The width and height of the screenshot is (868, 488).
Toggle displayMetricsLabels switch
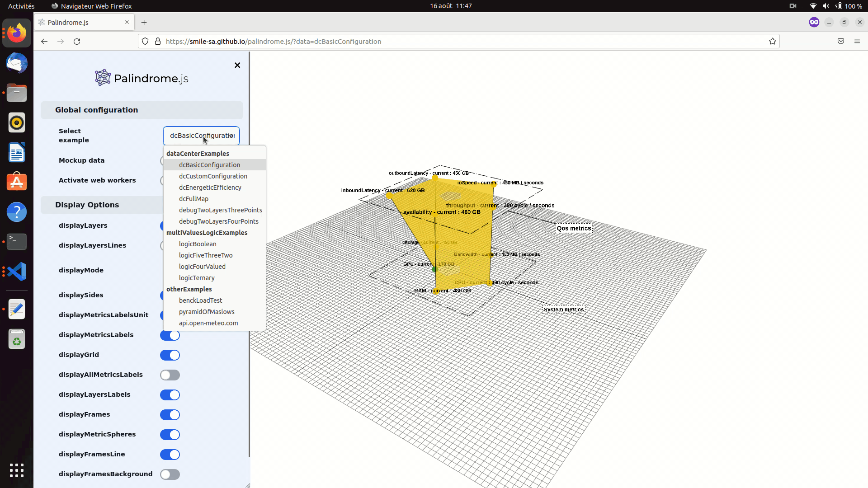point(170,335)
